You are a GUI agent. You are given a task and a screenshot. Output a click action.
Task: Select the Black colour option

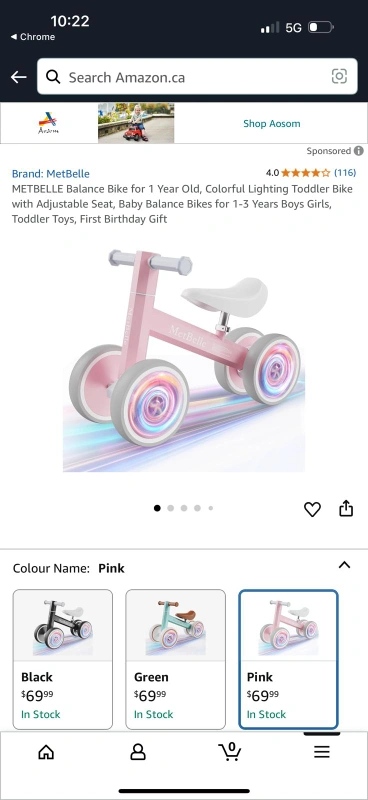[63, 659]
